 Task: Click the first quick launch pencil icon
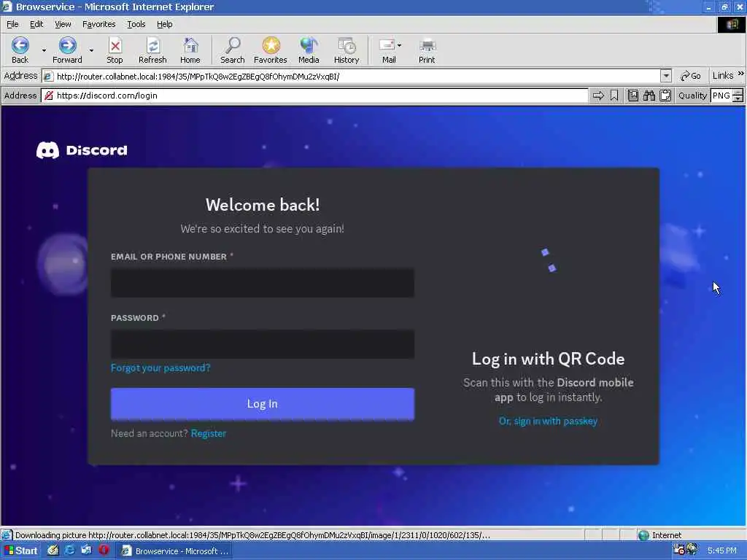(x=53, y=551)
